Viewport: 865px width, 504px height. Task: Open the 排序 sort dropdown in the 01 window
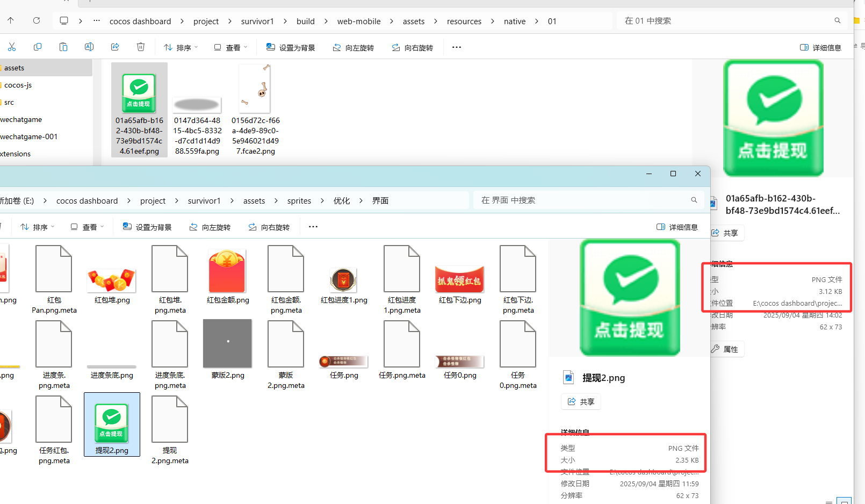(x=181, y=48)
